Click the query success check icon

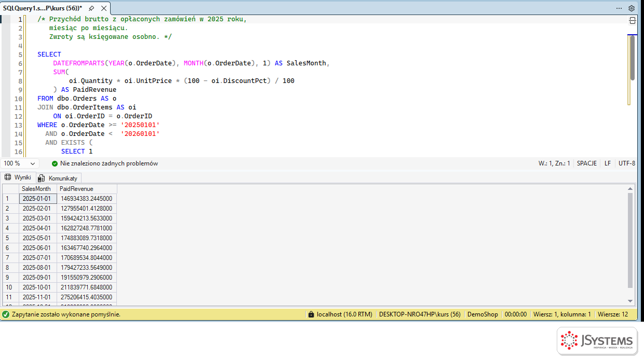[6, 314]
